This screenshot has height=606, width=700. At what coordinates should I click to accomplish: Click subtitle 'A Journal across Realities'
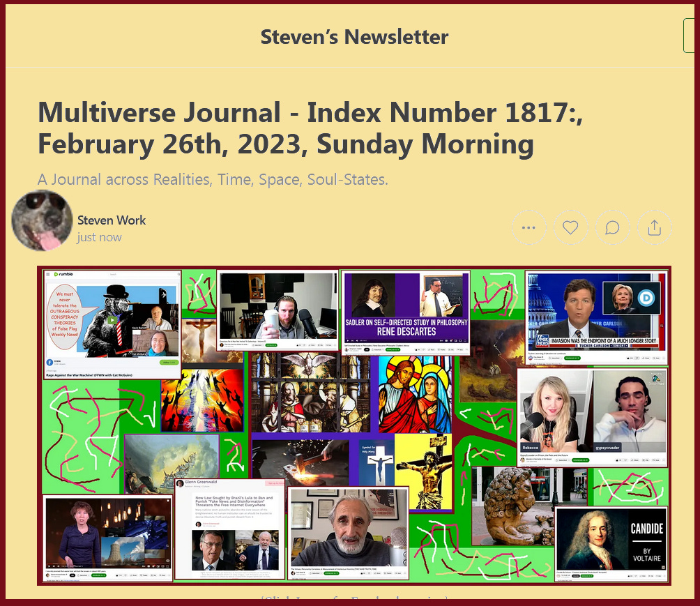(213, 179)
